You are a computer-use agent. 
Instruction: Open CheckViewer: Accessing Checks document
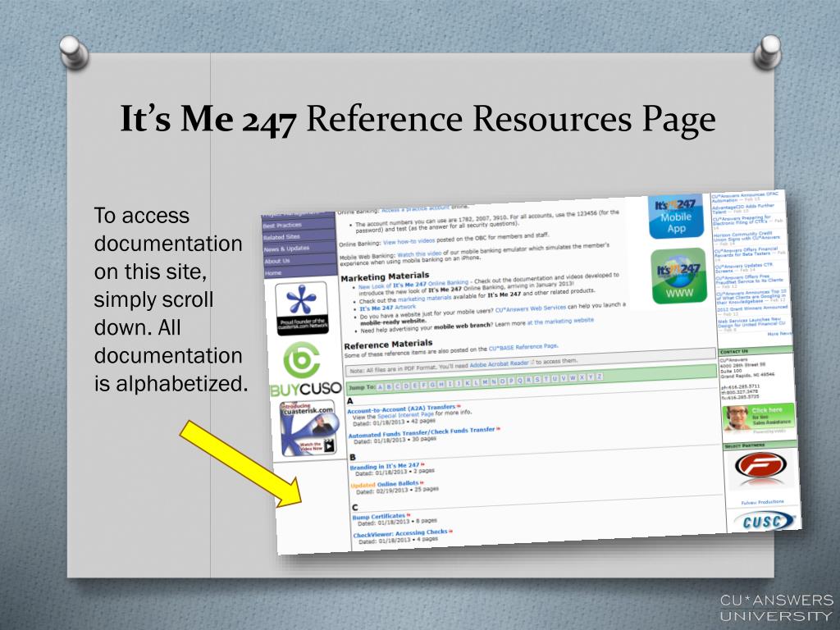coord(400,533)
